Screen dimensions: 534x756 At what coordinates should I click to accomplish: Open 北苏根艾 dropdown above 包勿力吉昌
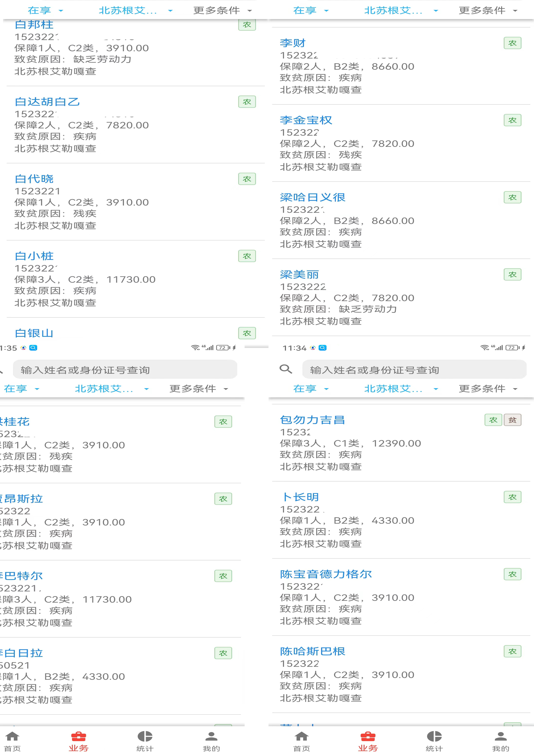click(x=401, y=389)
